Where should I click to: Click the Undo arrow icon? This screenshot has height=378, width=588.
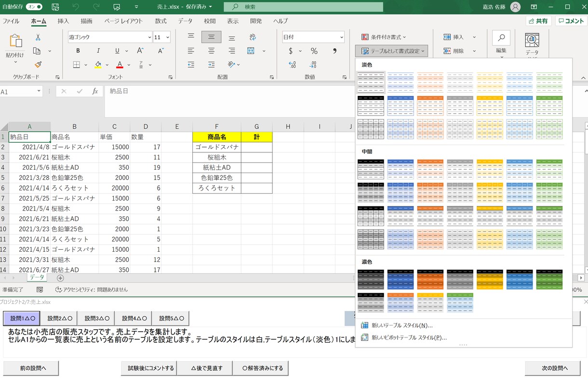click(x=76, y=7)
